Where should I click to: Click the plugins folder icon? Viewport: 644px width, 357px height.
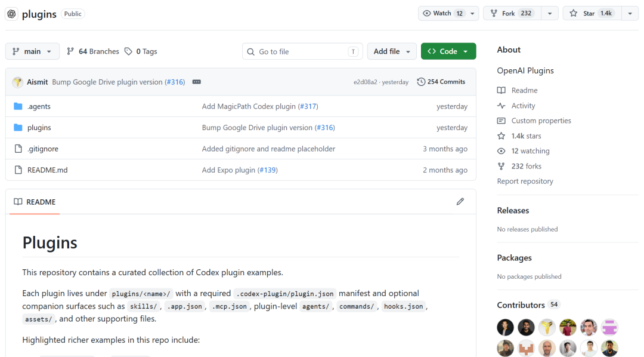(18, 128)
